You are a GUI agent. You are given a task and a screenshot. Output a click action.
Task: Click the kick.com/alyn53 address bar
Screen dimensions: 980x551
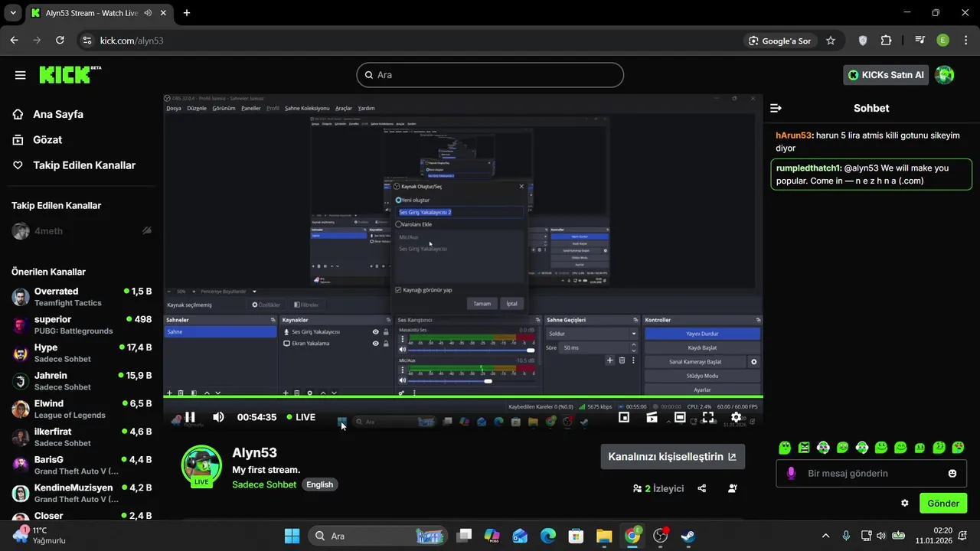click(x=132, y=41)
